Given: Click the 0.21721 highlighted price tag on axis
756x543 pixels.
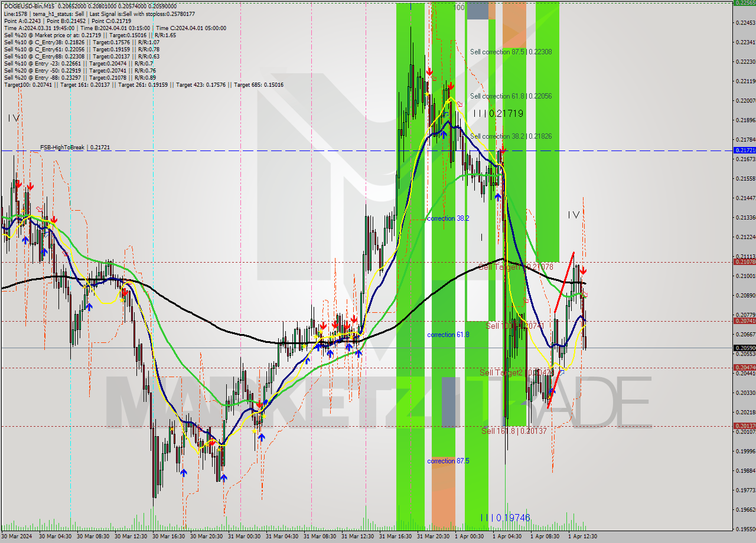Looking at the screenshot, I should pos(744,151).
